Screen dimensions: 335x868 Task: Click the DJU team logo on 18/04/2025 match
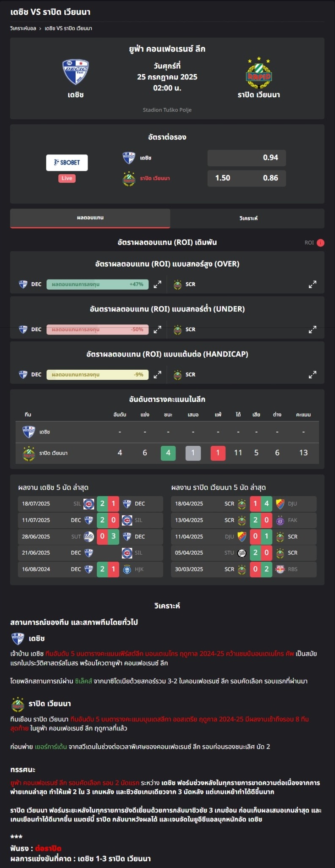(280, 504)
